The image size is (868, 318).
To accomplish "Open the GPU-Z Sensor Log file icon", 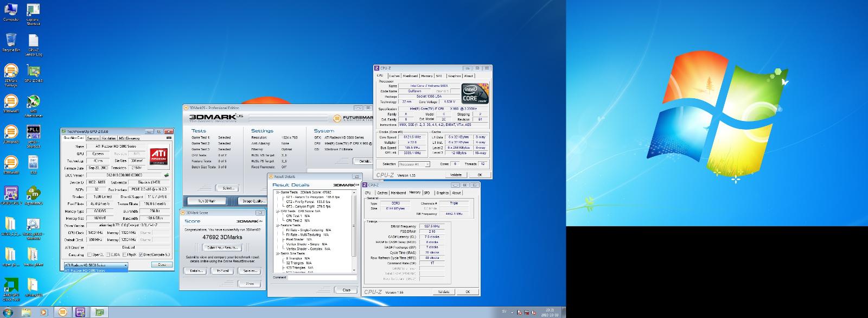I will [x=33, y=46].
